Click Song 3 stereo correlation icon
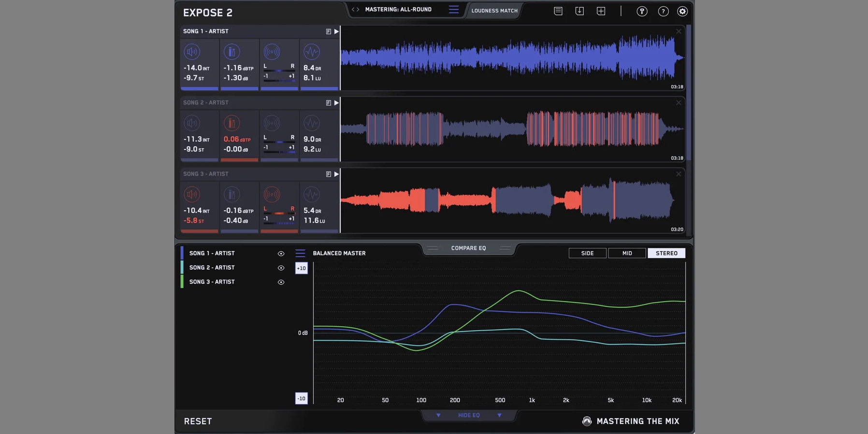Viewport: 868px width, 434px height. pos(272,195)
